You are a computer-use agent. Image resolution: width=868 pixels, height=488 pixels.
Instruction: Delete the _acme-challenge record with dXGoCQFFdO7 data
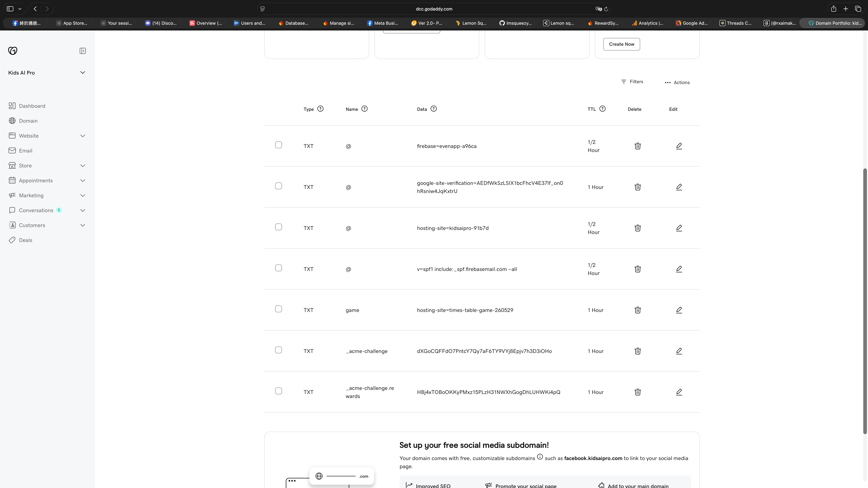[637, 351]
